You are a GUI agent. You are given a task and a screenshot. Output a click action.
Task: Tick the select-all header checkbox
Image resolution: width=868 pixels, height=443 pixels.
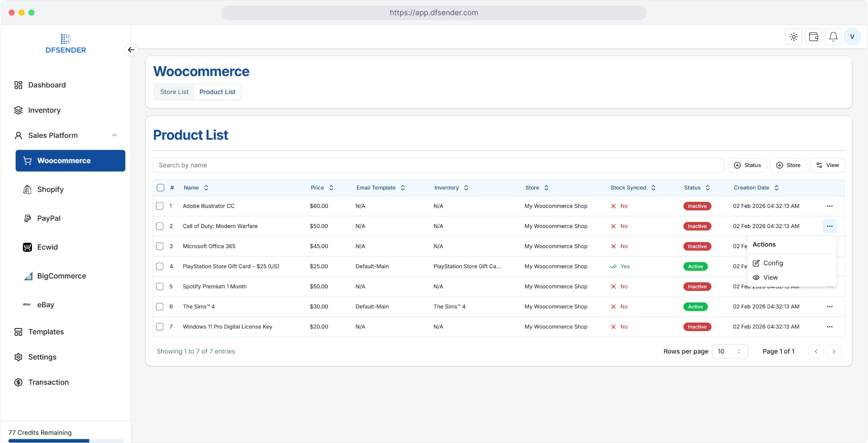(x=161, y=188)
